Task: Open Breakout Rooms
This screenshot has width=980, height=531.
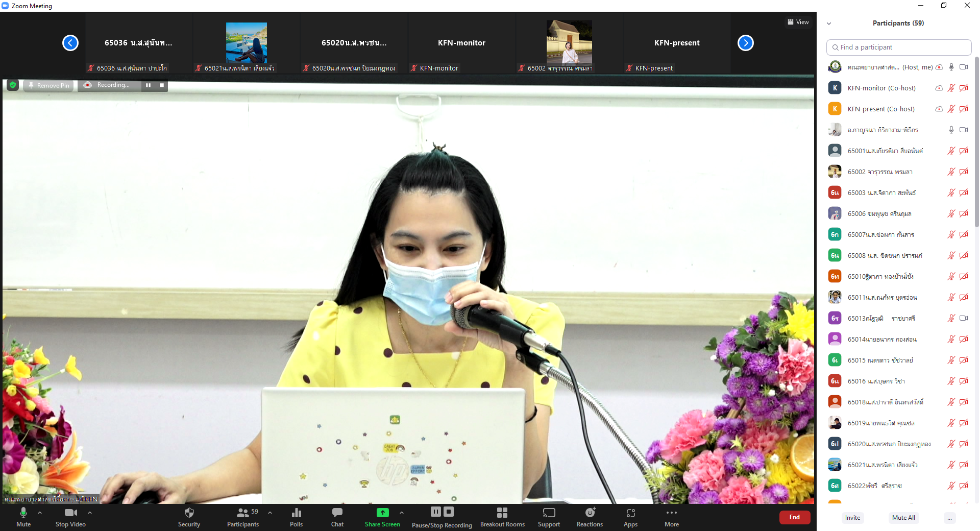Action: click(x=502, y=517)
